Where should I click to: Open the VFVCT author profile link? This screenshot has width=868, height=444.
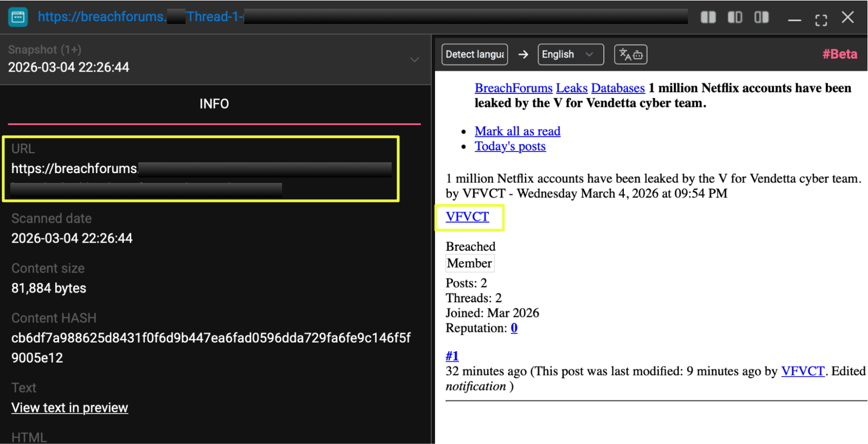[467, 217]
